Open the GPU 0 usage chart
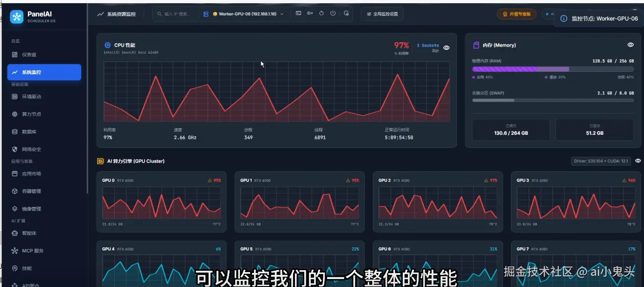Screen dimensions: 644x287 (161, 203)
